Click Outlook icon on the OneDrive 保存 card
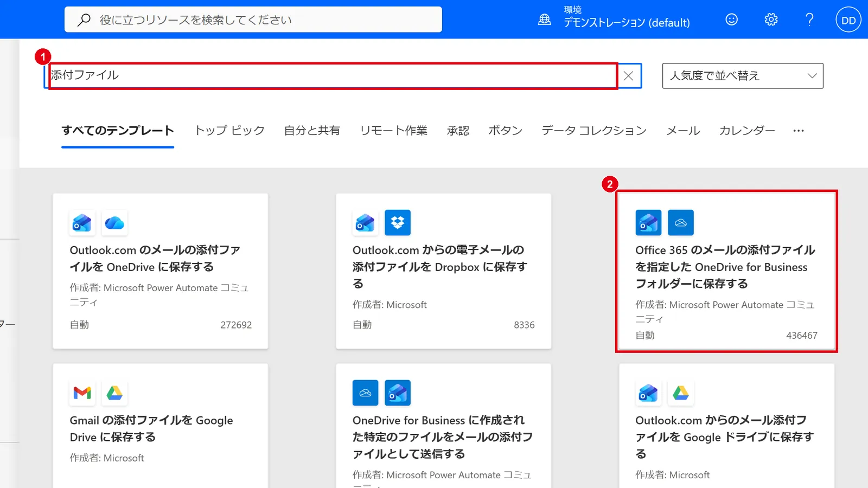This screenshot has width=868, height=488. pyautogui.click(x=82, y=223)
